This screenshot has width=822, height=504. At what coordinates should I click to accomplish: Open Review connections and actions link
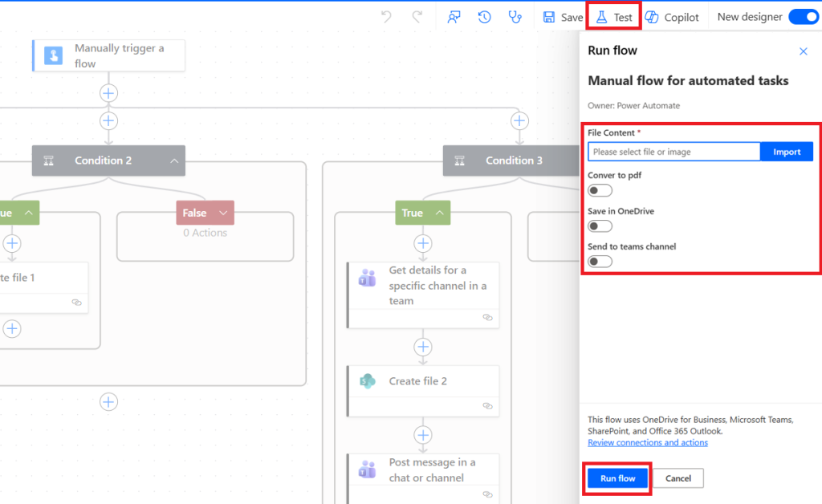coord(647,442)
